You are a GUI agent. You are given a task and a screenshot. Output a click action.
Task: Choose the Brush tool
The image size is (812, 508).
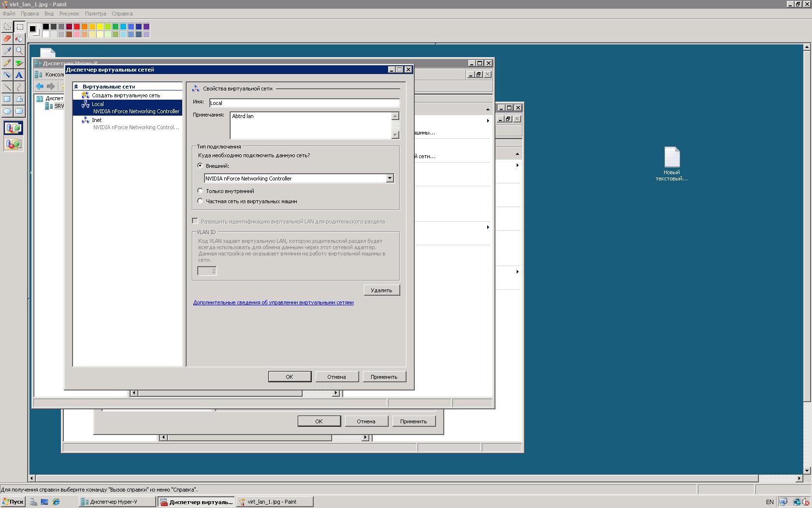point(19,63)
